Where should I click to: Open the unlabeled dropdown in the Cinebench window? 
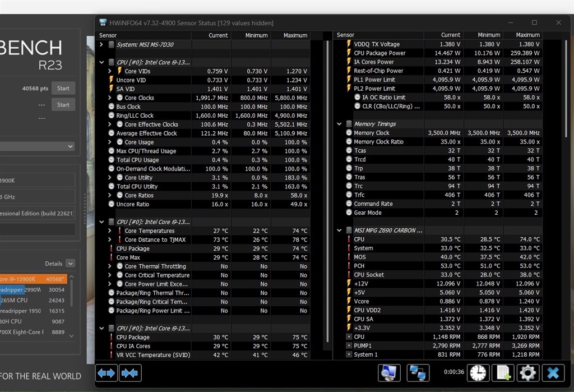38,146
